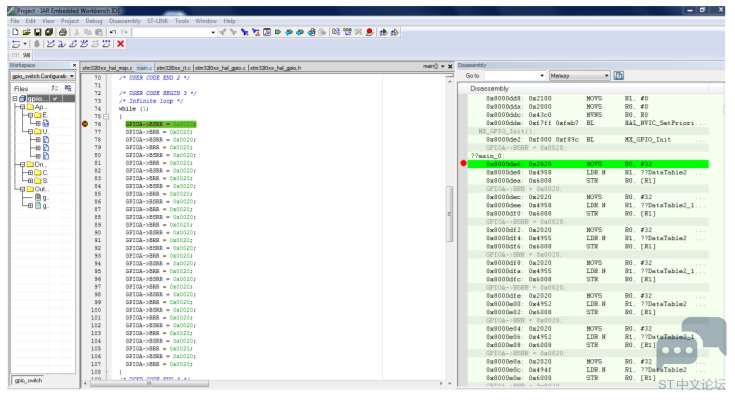Click the Go run icon with dots

(106, 44)
